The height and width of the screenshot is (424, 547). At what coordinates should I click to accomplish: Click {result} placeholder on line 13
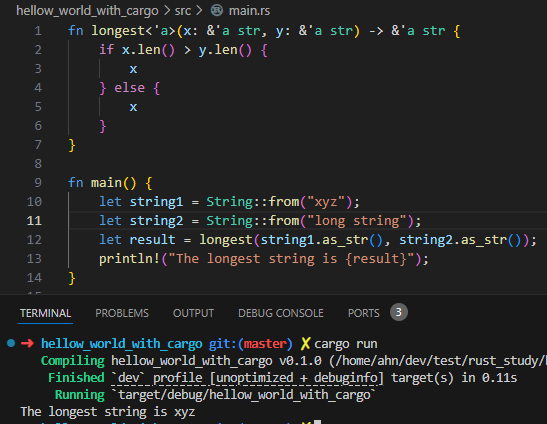(376, 259)
